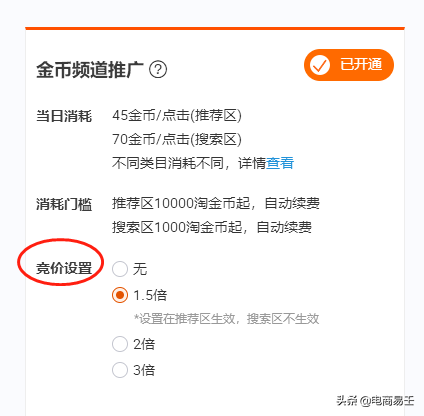Click the 头条 @电商易王 watermark

(375, 400)
